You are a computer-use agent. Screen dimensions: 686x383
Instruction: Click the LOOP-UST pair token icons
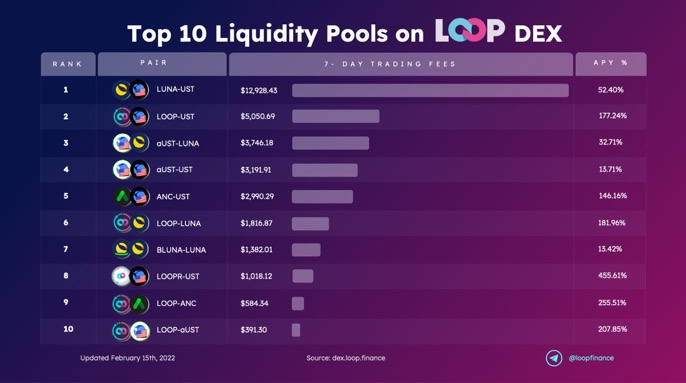(x=130, y=117)
